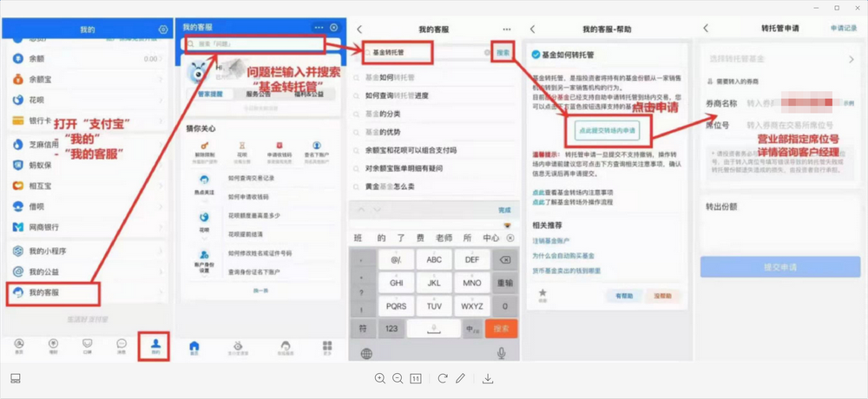Viewport: 868px width, 399px height.
Task: Rotate the image with the circular arrow icon
Action: [443, 378]
